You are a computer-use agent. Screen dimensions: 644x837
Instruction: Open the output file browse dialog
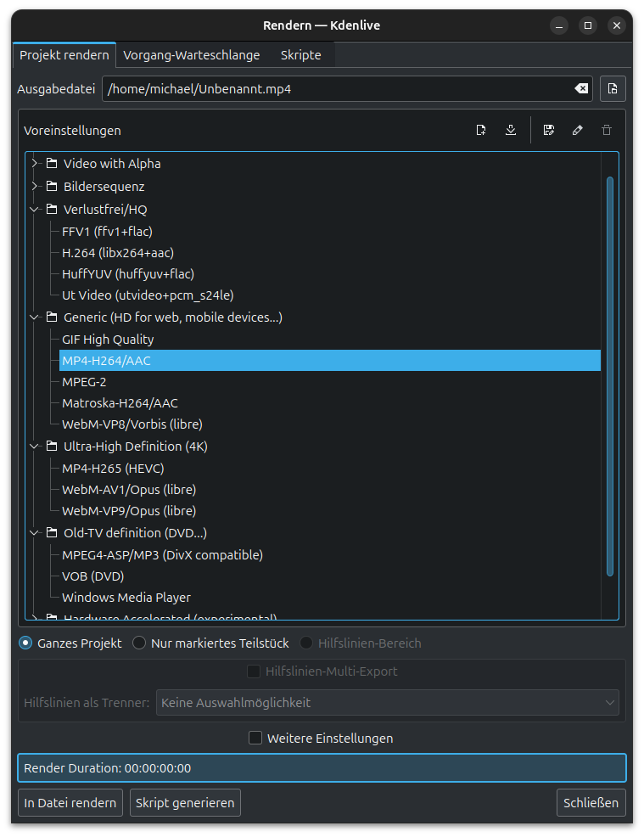click(x=613, y=88)
